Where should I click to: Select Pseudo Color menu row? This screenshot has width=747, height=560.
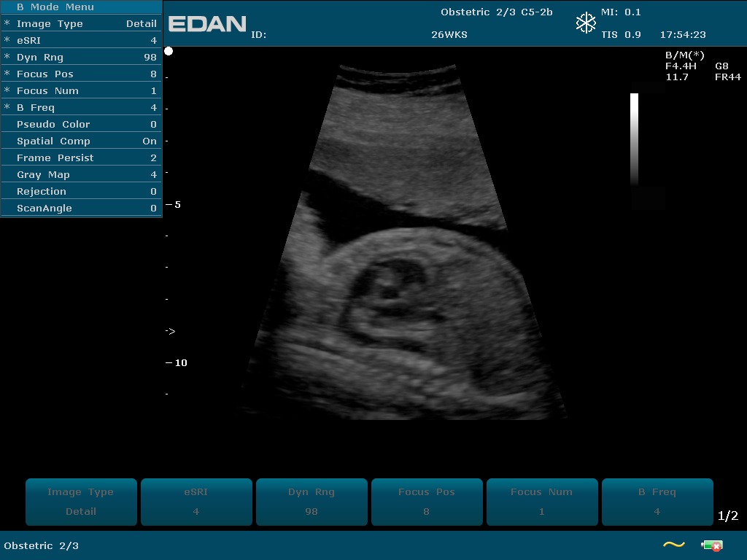(x=81, y=125)
